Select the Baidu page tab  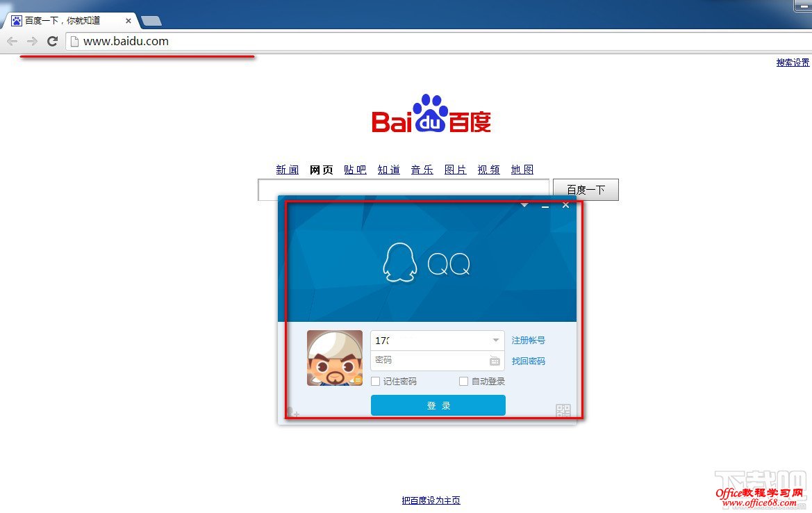pos(70,21)
